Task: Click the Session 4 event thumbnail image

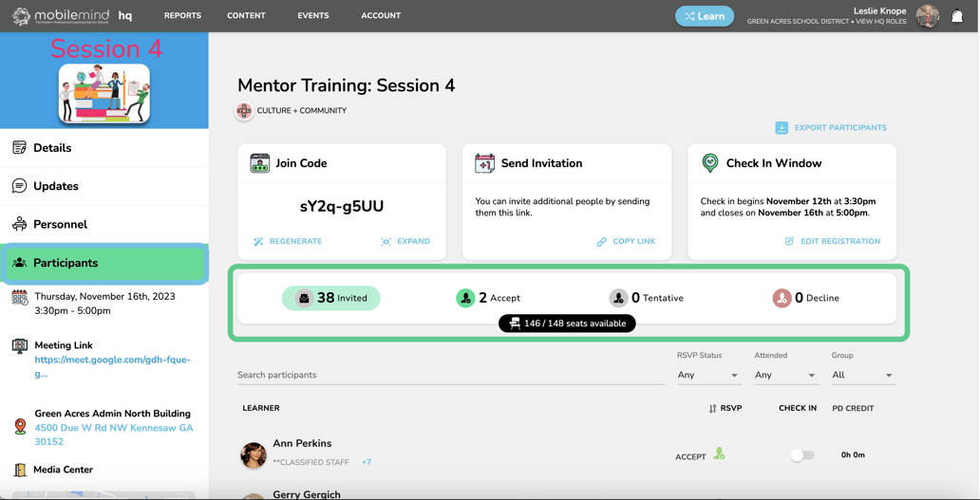Action: pyautogui.click(x=104, y=93)
